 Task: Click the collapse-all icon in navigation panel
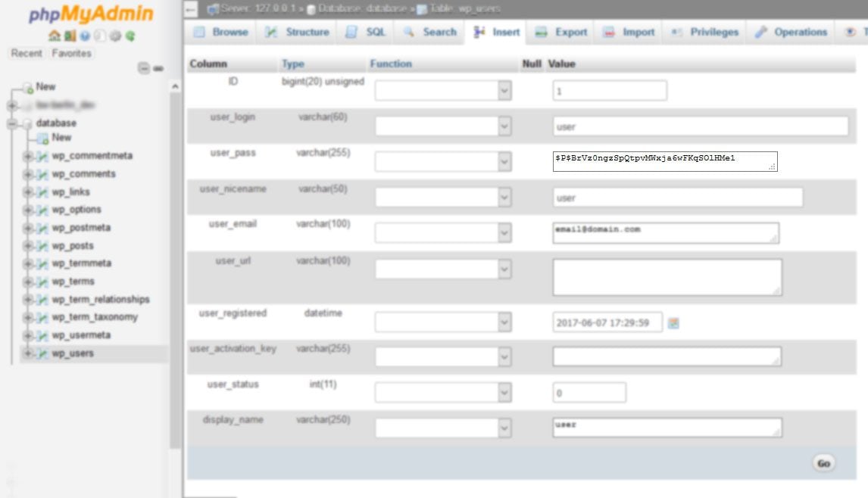pyautogui.click(x=143, y=68)
